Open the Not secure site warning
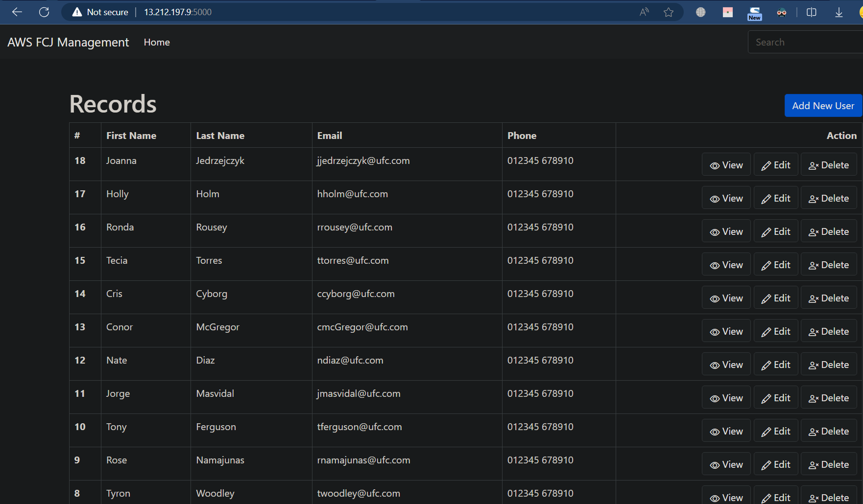This screenshot has height=504, width=863. (x=100, y=12)
